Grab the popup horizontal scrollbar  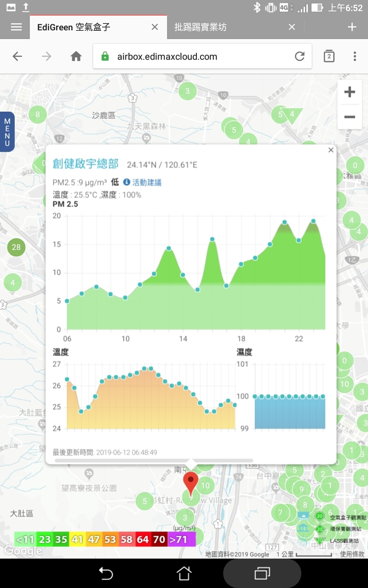[154, 460]
